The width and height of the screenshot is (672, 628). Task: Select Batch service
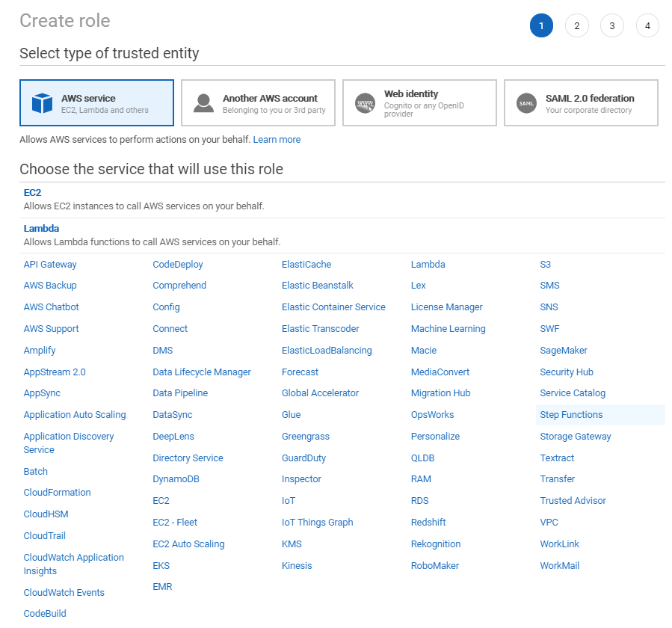click(36, 472)
